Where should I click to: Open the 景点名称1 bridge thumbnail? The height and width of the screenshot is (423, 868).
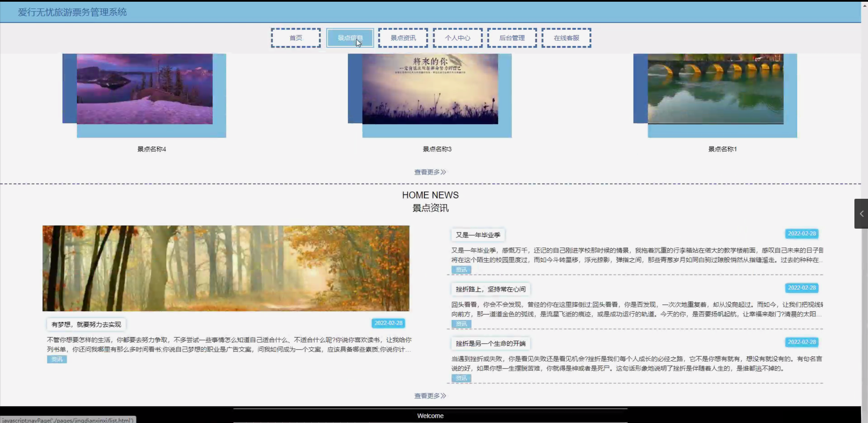tap(715, 89)
